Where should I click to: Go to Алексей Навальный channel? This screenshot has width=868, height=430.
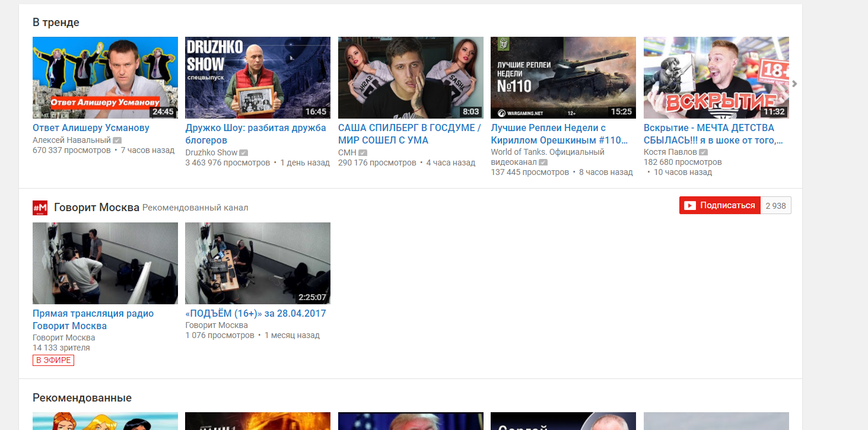click(x=72, y=141)
